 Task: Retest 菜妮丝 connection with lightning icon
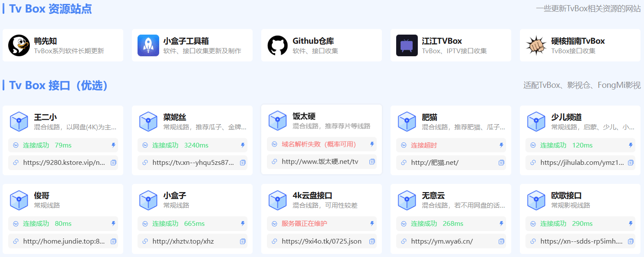click(x=243, y=145)
